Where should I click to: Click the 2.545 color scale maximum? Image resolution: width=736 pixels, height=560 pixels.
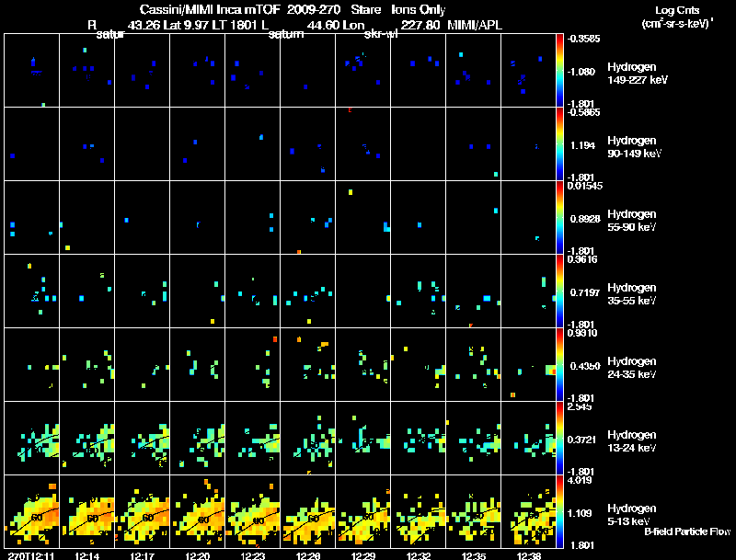click(x=580, y=406)
